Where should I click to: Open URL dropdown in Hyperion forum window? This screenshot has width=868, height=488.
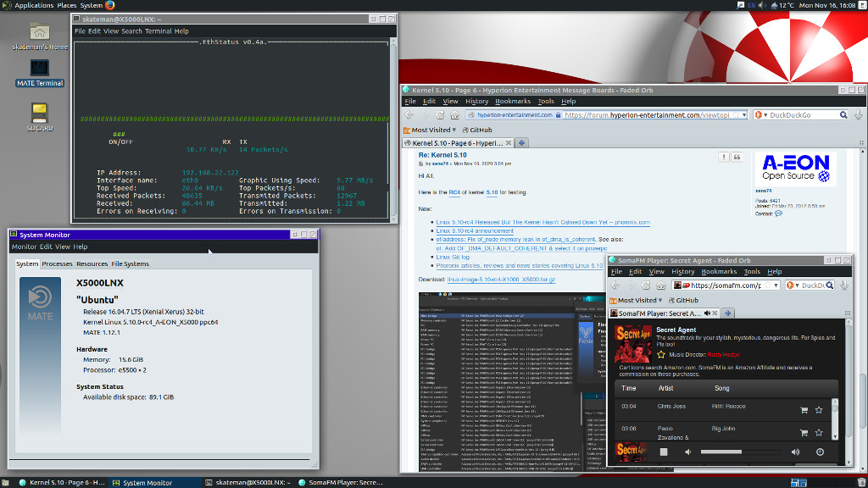point(744,115)
